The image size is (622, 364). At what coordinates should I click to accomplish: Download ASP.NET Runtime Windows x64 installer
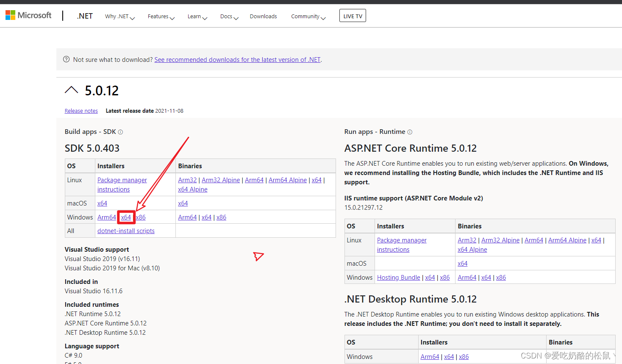[x=430, y=278]
